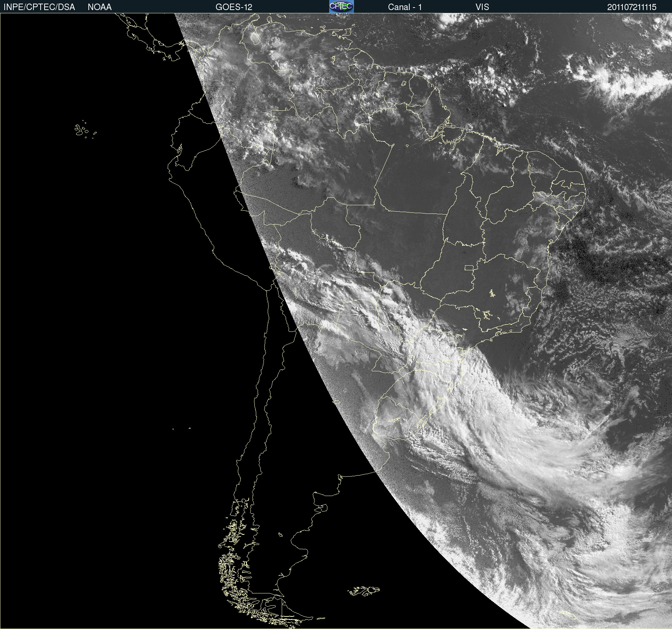Select the INPE/CPTEC/DSA header text
The image size is (672, 629).
coord(39,7)
